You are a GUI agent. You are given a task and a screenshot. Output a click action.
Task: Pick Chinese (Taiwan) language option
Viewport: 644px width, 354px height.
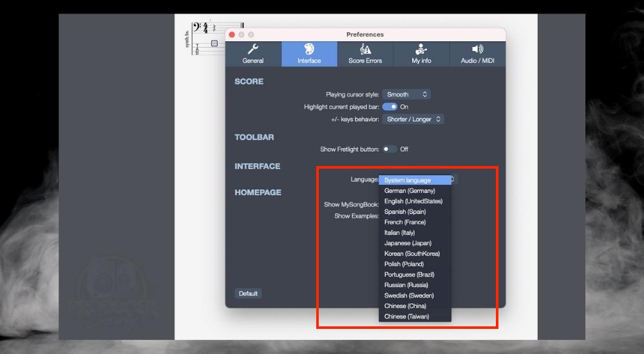pos(406,317)
